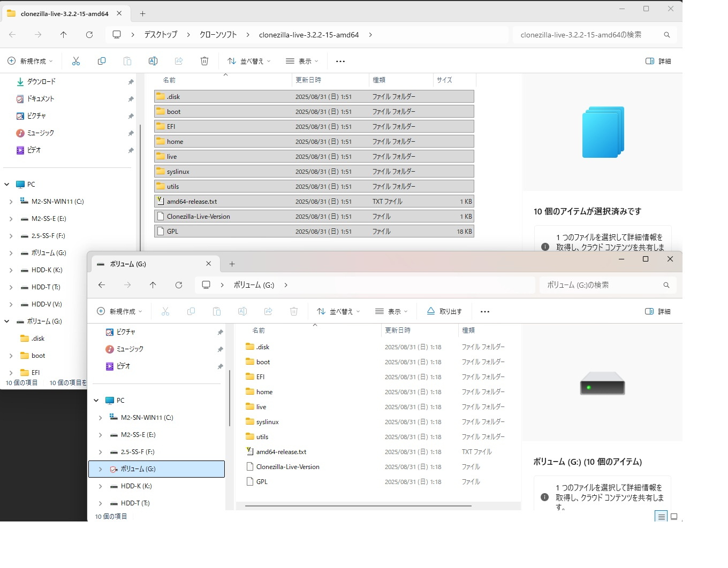This screenshot has height=568, width=728.
Task: Go up one level in ボリューム (G:) window
Action: click(153, 285)
